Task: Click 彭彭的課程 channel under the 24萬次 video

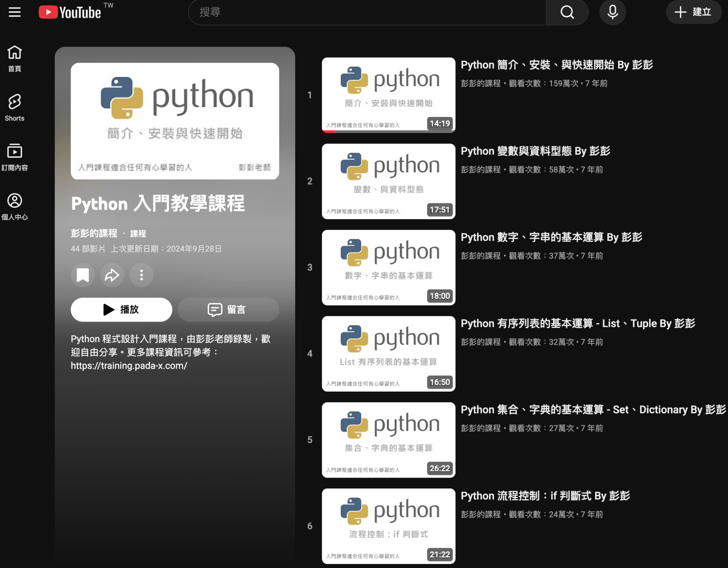Action: (x=481, y=515)
